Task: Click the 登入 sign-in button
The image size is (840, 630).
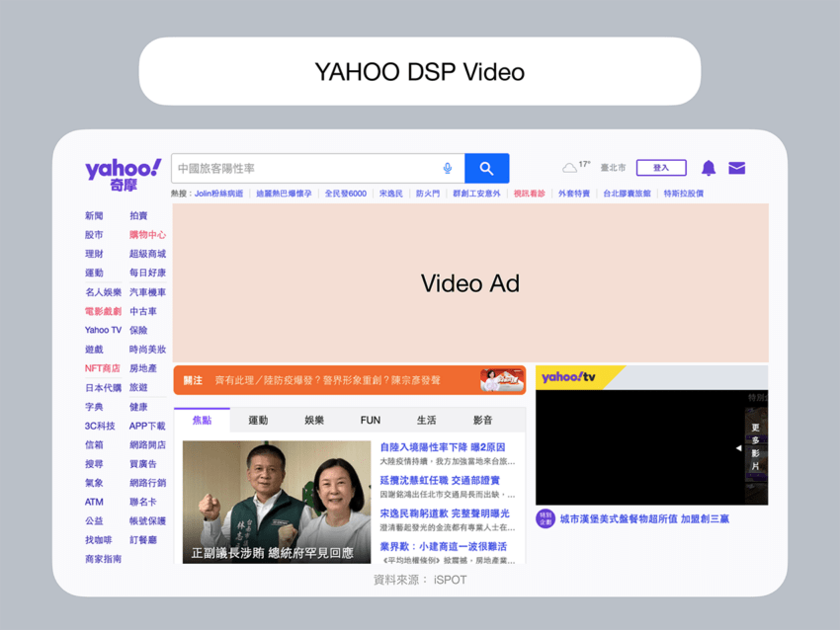Action: (x=661, y=167)
